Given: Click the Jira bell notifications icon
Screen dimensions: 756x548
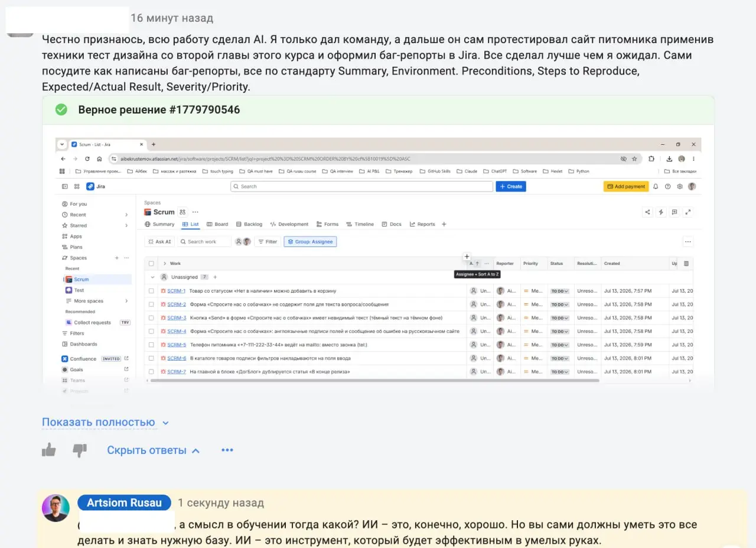Looking at the screenshot, I should pos(656,186).
